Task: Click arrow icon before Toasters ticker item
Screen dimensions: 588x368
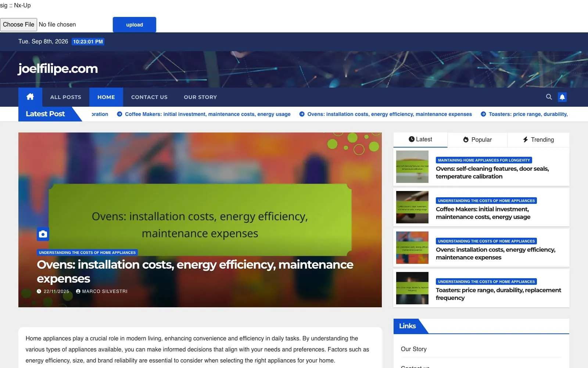Action: point(483,114)
